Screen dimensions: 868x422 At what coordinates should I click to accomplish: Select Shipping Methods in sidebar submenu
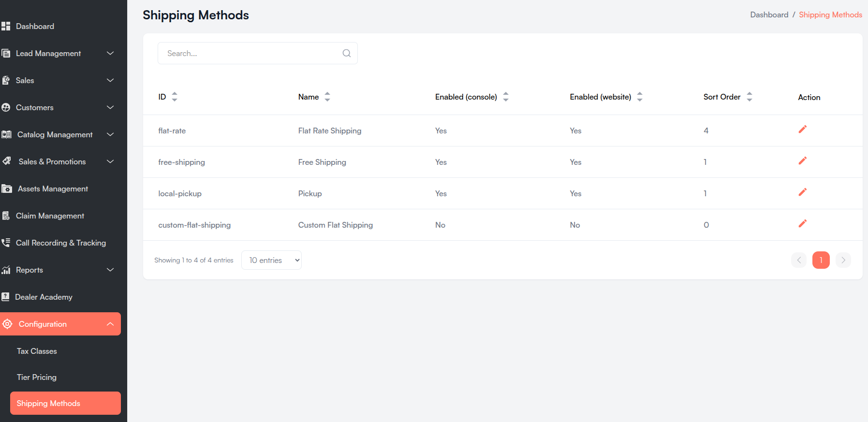point(65,403)
